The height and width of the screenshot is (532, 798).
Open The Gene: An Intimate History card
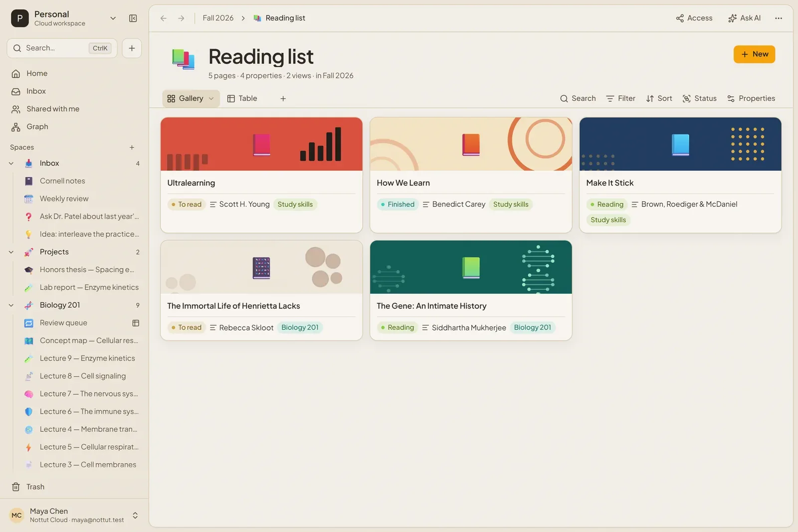pos(471,291)
